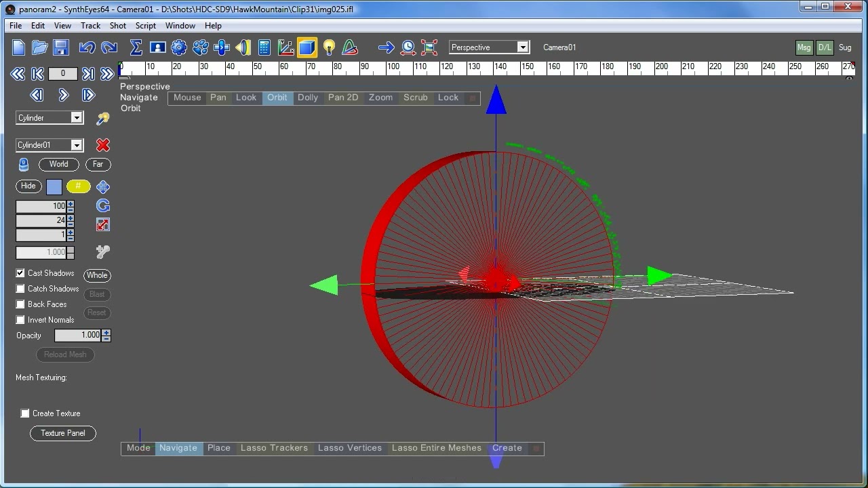Viewport: 868px width, 488px height.
Task: Choose Lasso Trackers mode
Action: pyautogui.click(x=274, y=448)
